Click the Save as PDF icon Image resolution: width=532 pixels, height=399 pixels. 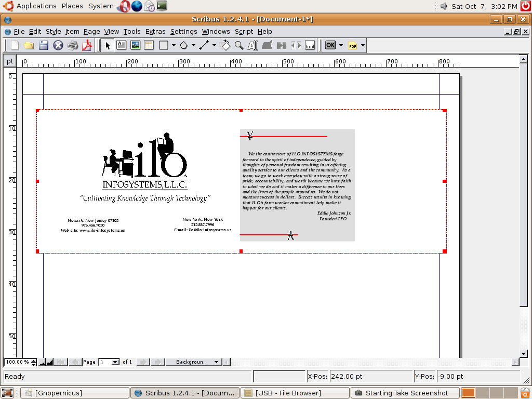[x=87, y=45]
